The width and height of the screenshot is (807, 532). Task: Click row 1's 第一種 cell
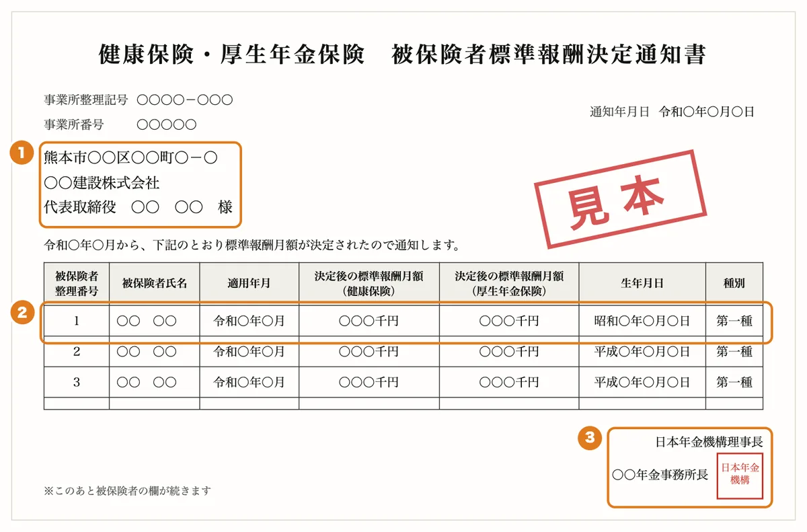click(x=734, y=321)
